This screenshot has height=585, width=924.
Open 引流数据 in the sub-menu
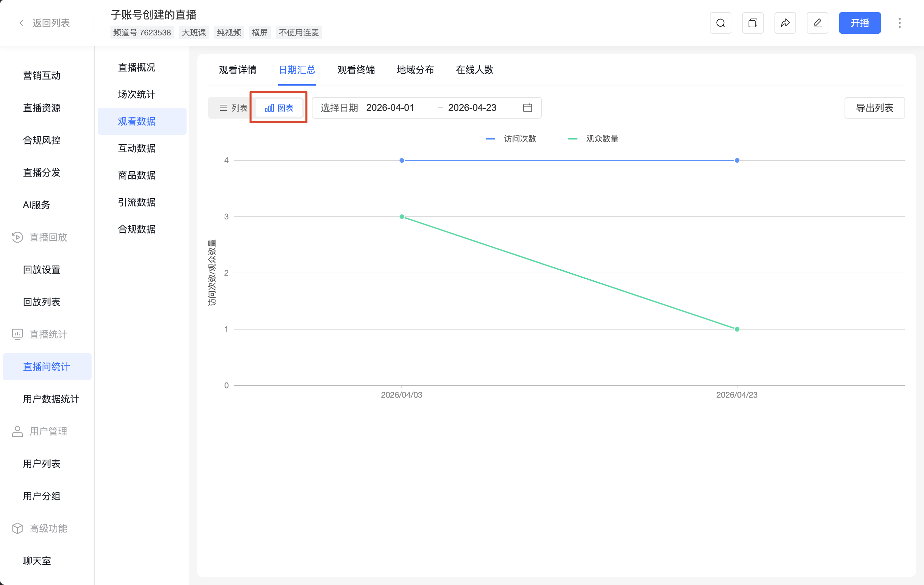click(142, 203)
